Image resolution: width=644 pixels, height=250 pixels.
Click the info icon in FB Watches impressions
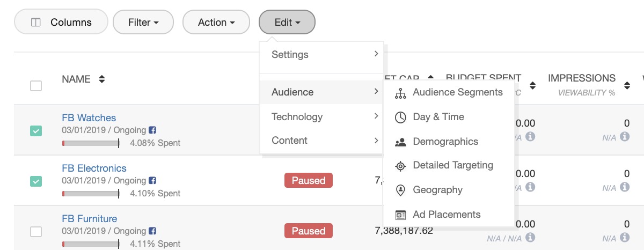(x=625, y=136)
